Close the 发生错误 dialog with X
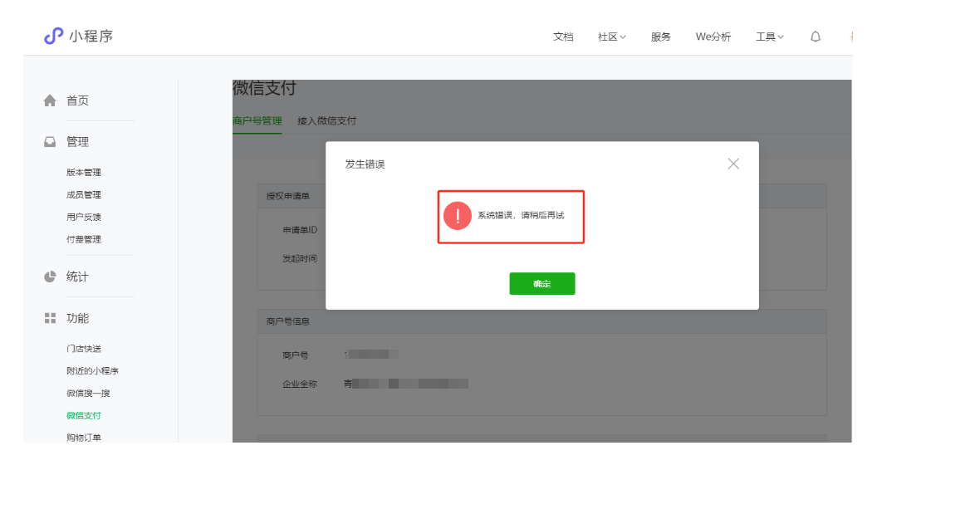This screenshot has height=509, width=980. coord(733,164)
